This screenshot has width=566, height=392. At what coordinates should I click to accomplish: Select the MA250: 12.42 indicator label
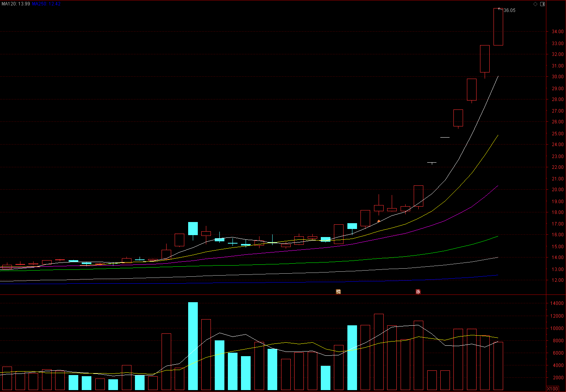click(x=46, y=3)
